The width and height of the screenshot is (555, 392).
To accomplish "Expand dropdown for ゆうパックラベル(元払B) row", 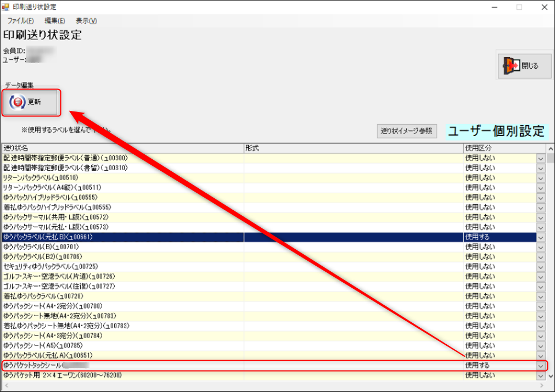I will (541, 238).
